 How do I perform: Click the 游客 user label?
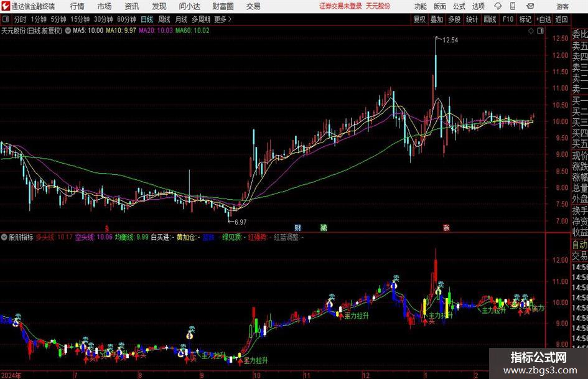(562, 6)
